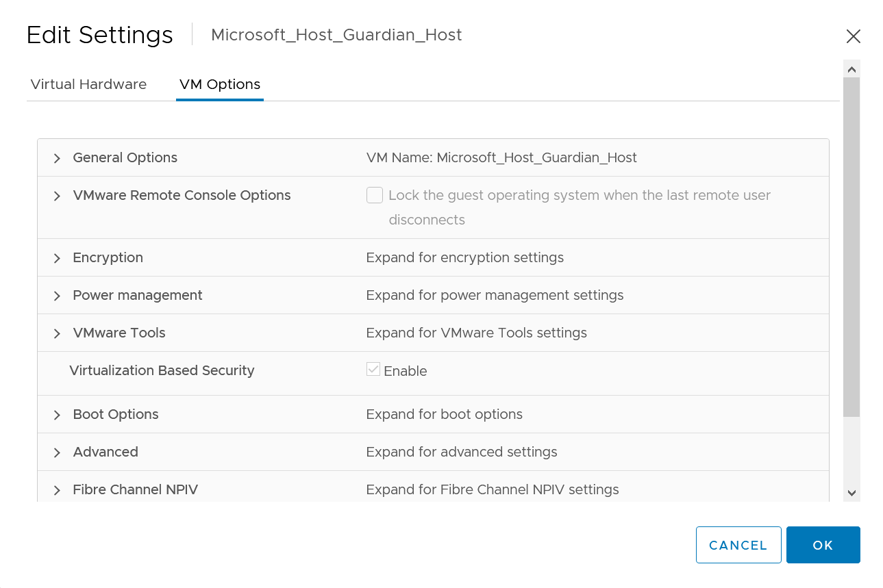The image size is (883, 588).
Task: Expand the Boot Options section
Action: (x=57, y=415)
